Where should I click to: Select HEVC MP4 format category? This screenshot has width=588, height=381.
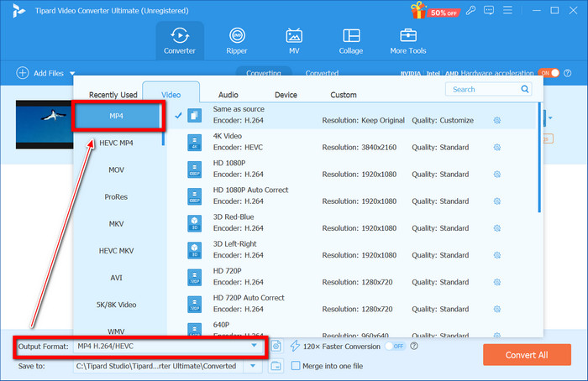(116, 144)
